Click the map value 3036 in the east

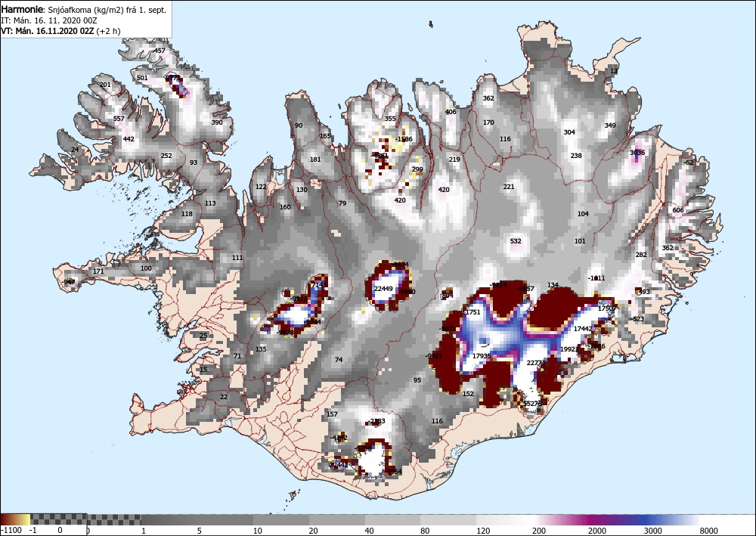637,152
